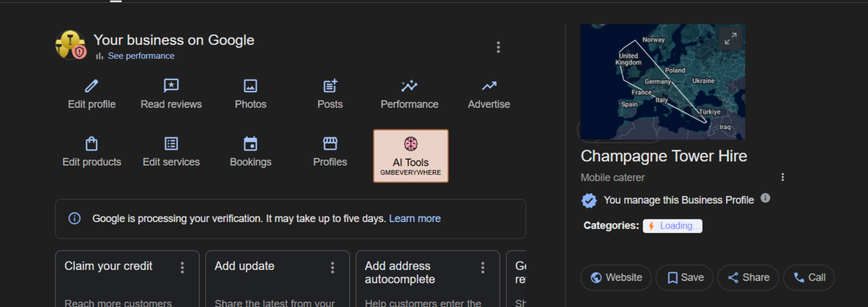
Task: Open Add address autocomplete card options menu
Action: click(x=483, y=267)
